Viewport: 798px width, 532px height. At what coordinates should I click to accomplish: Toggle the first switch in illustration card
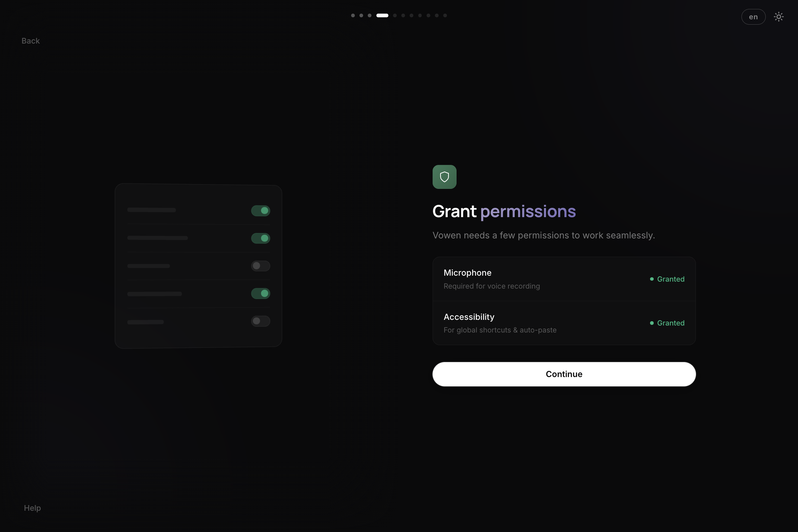coord(261,211)
